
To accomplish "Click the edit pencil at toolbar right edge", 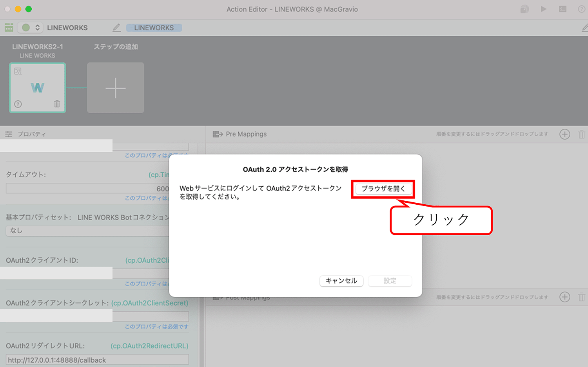I will pos(584,27).
